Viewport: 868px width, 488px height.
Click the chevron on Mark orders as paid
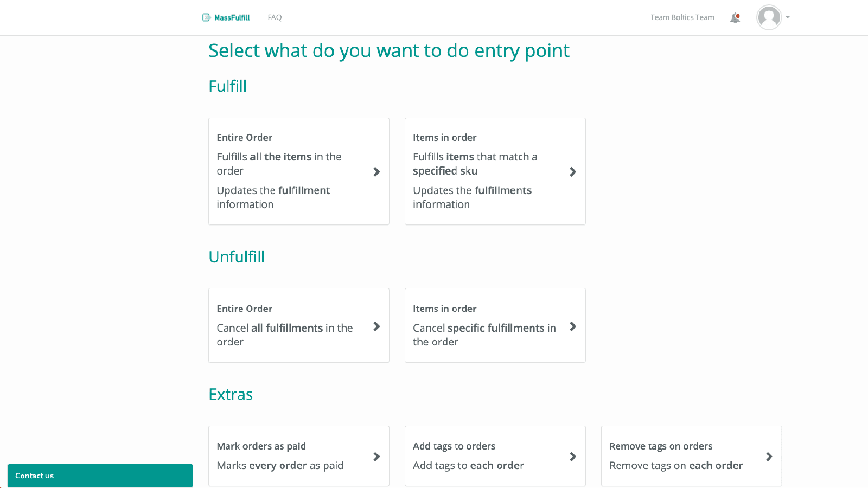(376, 457)
